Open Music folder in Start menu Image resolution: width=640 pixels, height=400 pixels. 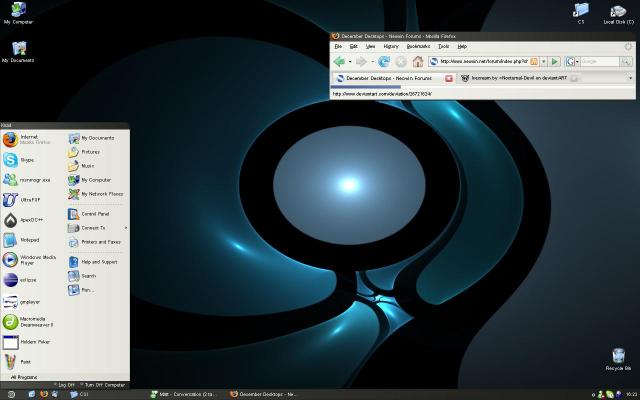pos(82,166)
